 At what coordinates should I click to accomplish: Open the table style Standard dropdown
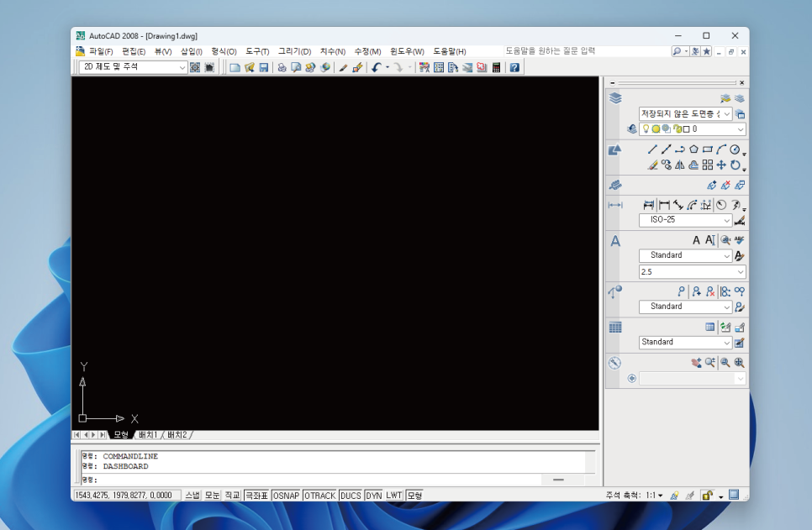(x=685, y=342)
